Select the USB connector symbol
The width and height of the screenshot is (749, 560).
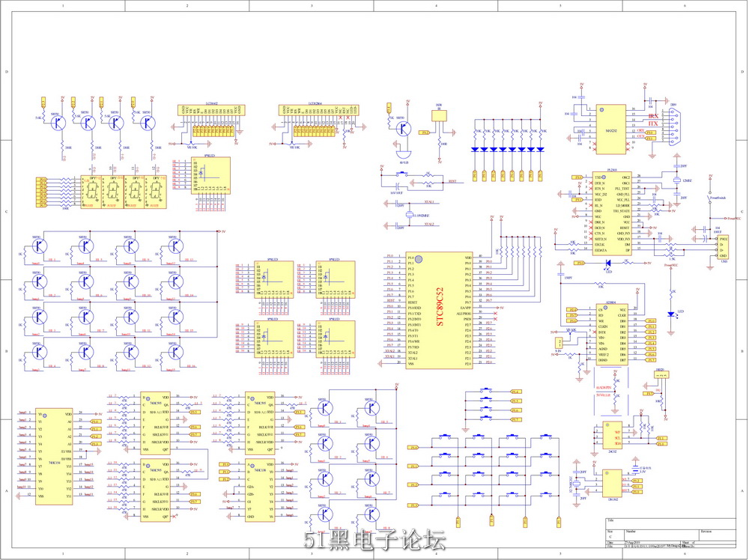coord(723,247)
